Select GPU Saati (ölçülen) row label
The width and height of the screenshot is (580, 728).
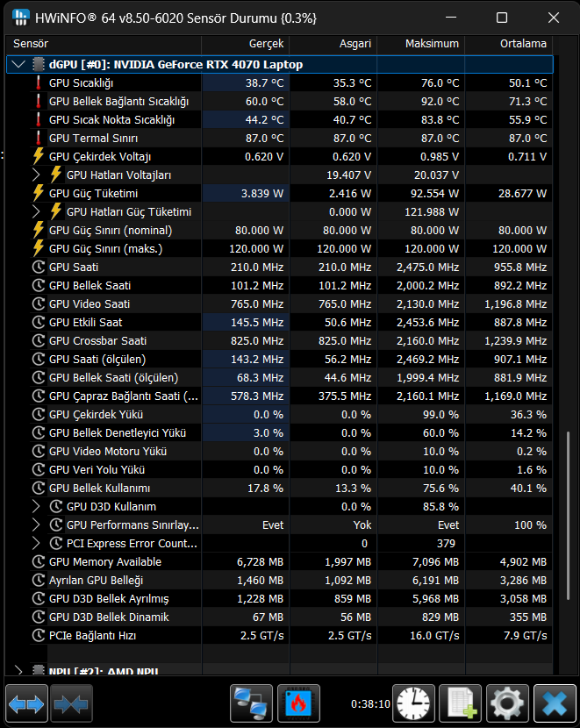click(97, 360)
